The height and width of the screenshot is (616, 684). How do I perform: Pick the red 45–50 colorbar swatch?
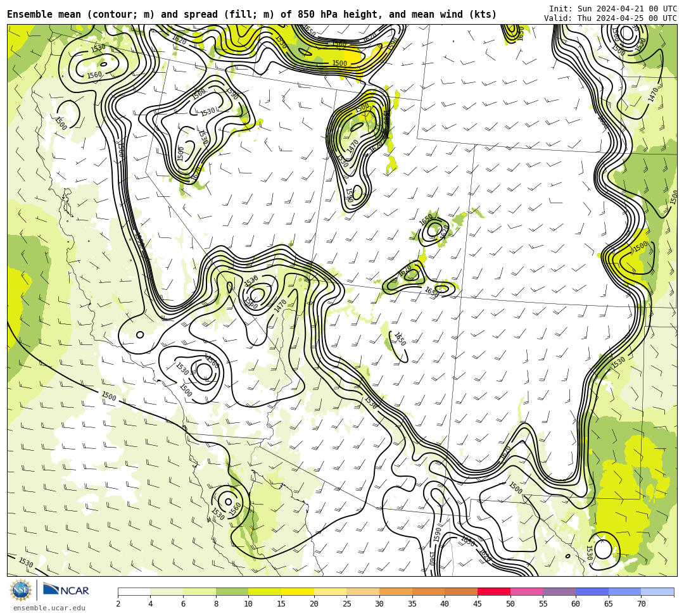click(494, 591)
